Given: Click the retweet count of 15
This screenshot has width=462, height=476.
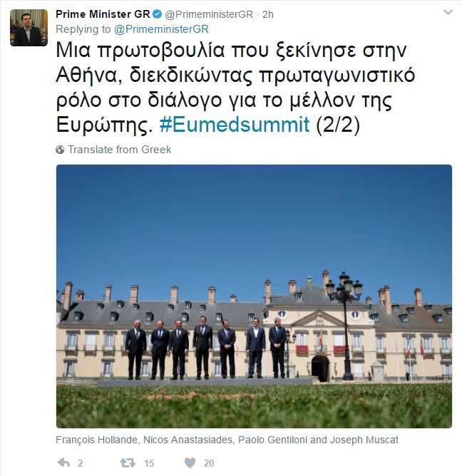Looking at the screenshot, I should pos(149,463).
